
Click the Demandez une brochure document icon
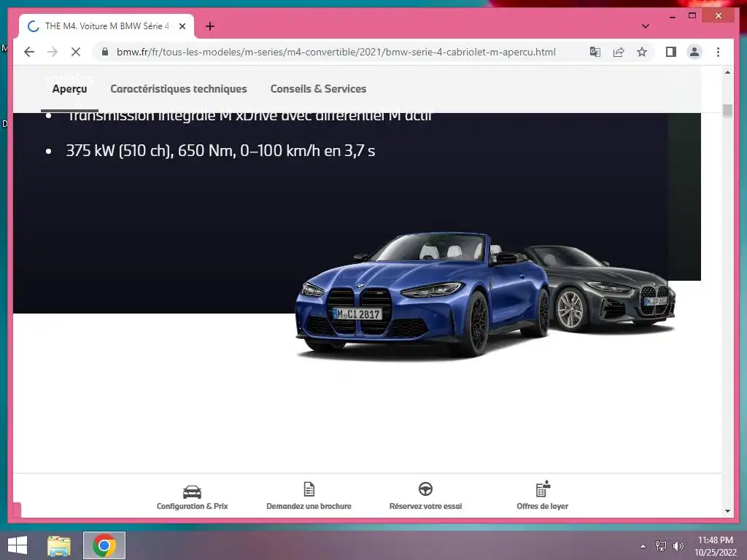click(309, 489)
